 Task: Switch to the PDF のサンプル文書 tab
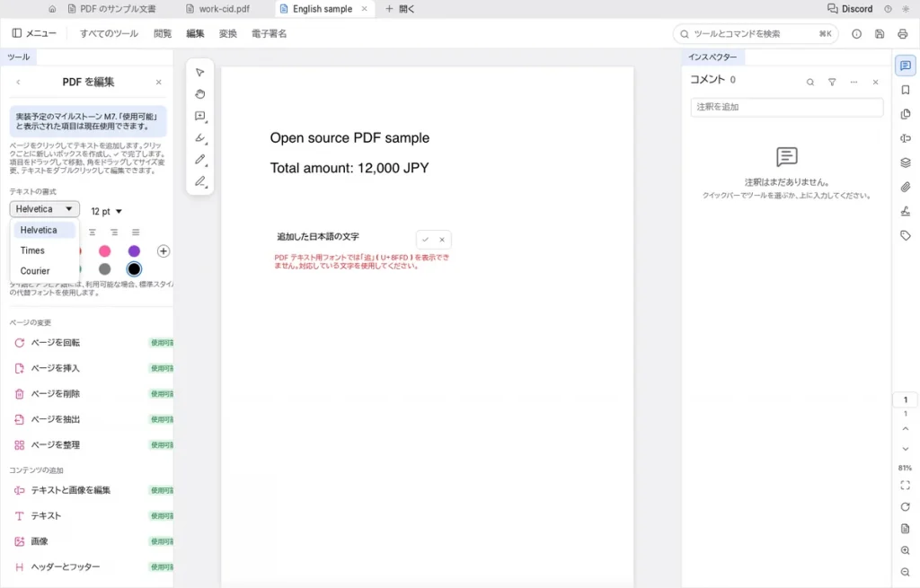(112, 9)
